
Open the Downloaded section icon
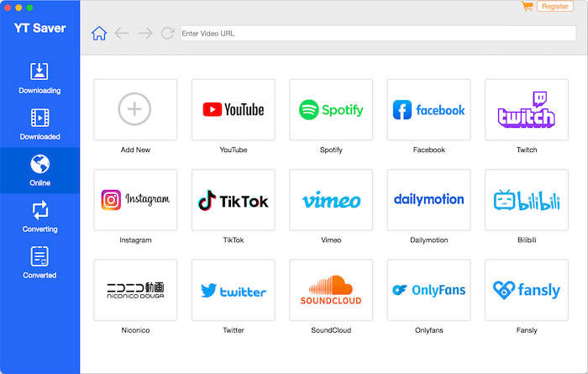39,118
